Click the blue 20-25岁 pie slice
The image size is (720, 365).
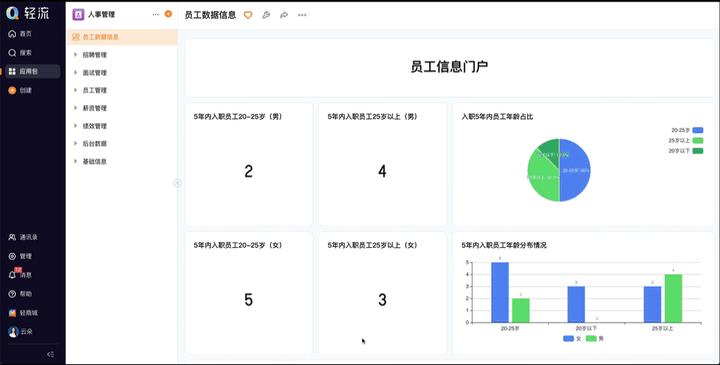576,171
